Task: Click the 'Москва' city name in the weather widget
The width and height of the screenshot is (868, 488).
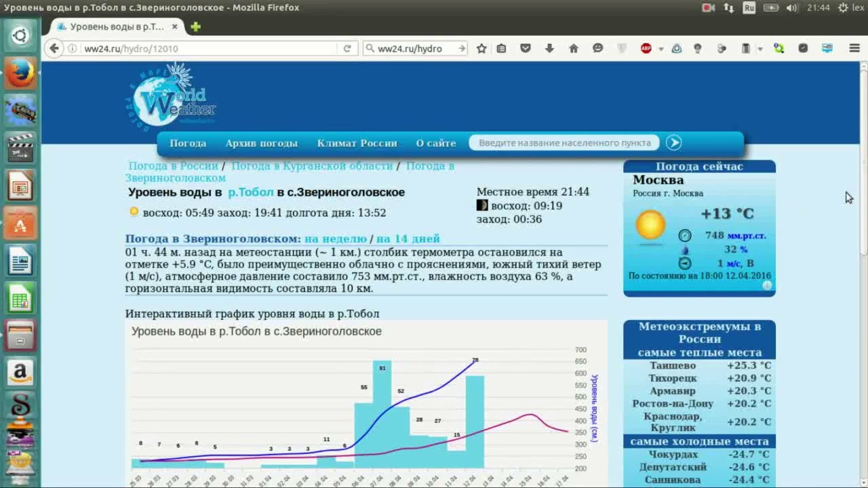Action: tap(658, 180)
